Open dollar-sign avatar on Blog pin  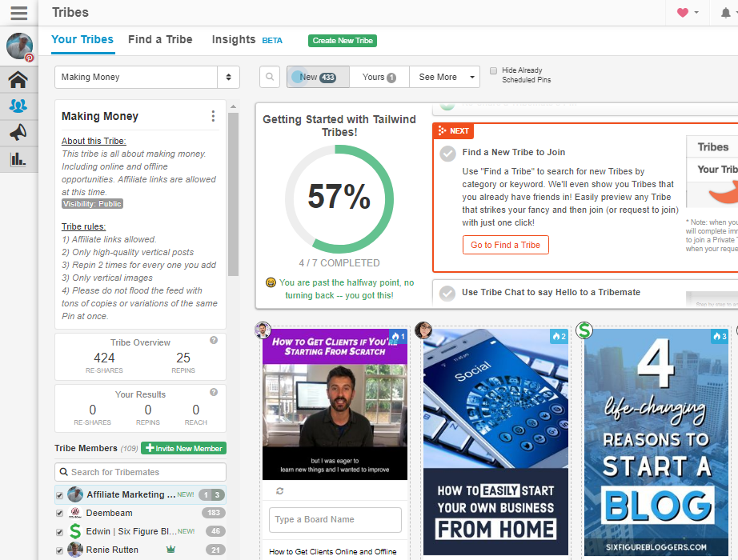[x=584, y=330]
